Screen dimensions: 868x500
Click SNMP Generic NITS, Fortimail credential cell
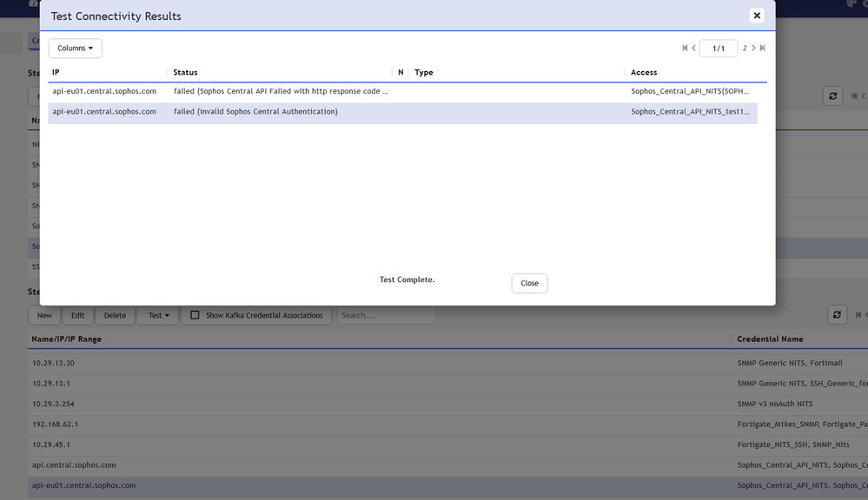790,364
